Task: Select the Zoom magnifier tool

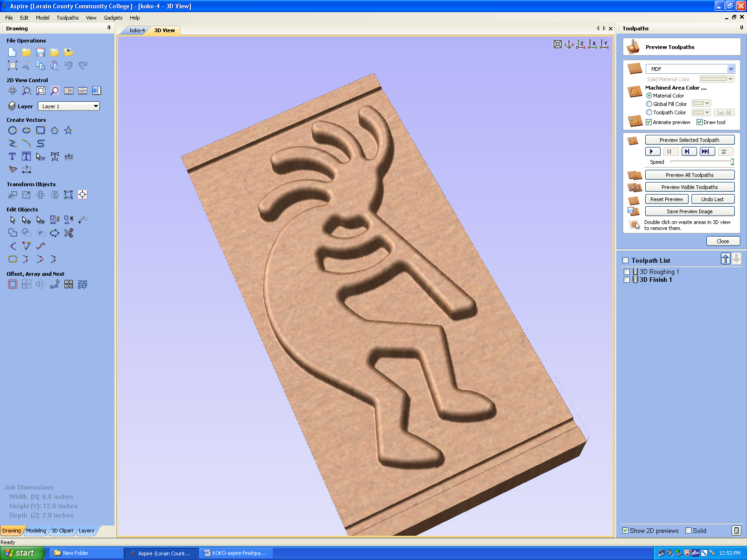Action: pyautogui.click(x=26, y=91)
